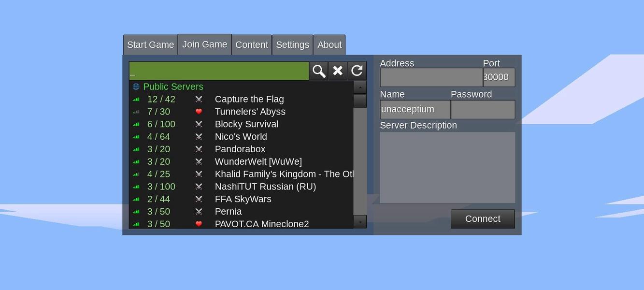Click the heart icon on Tunnelers' Abyss

(199, 112)
